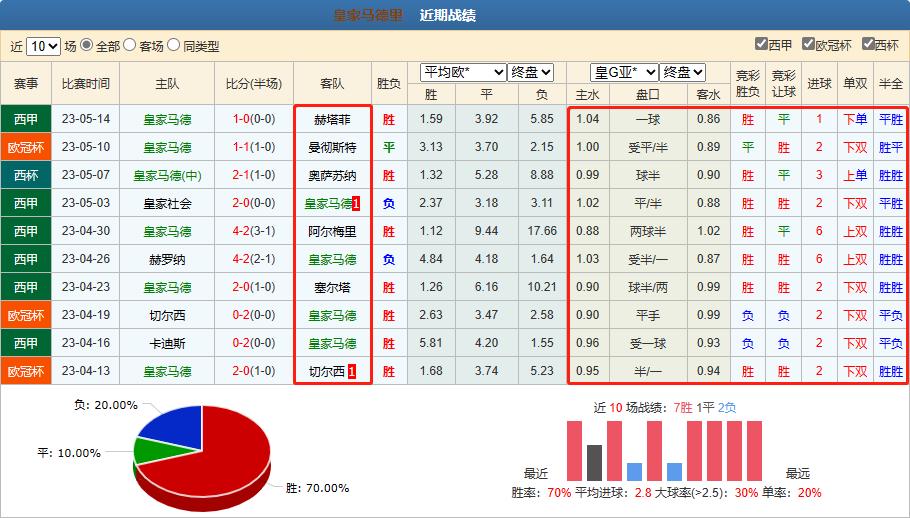Open the 1-0(0-0) score against 赫塔菲
Image resolution: width=910 pixels, height=518 pixels.
254,119
